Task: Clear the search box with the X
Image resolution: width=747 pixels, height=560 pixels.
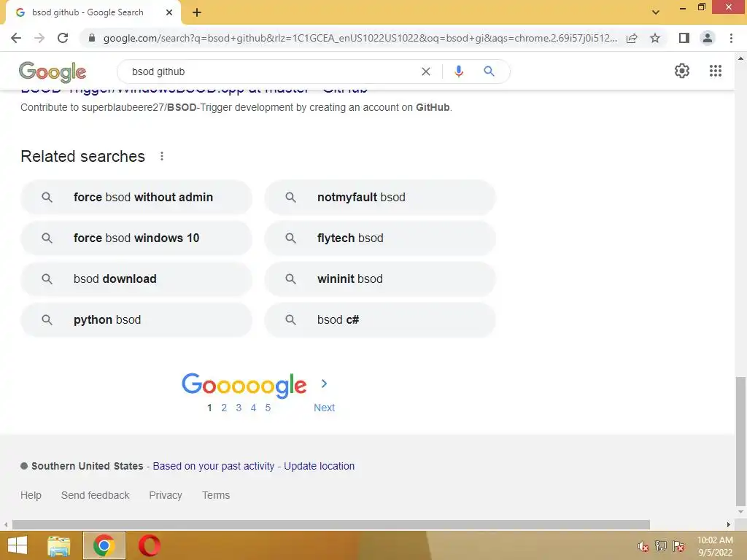Action: [426, 71]
